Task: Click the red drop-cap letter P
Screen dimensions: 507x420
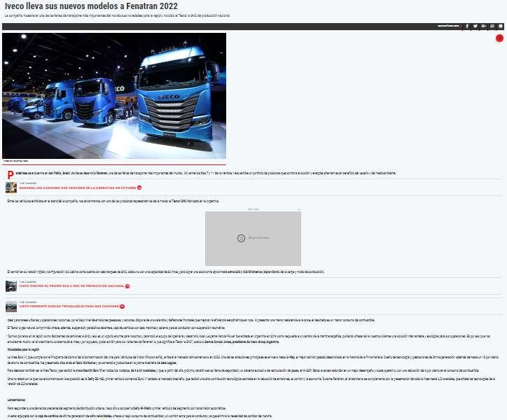Action: point(11,175)
